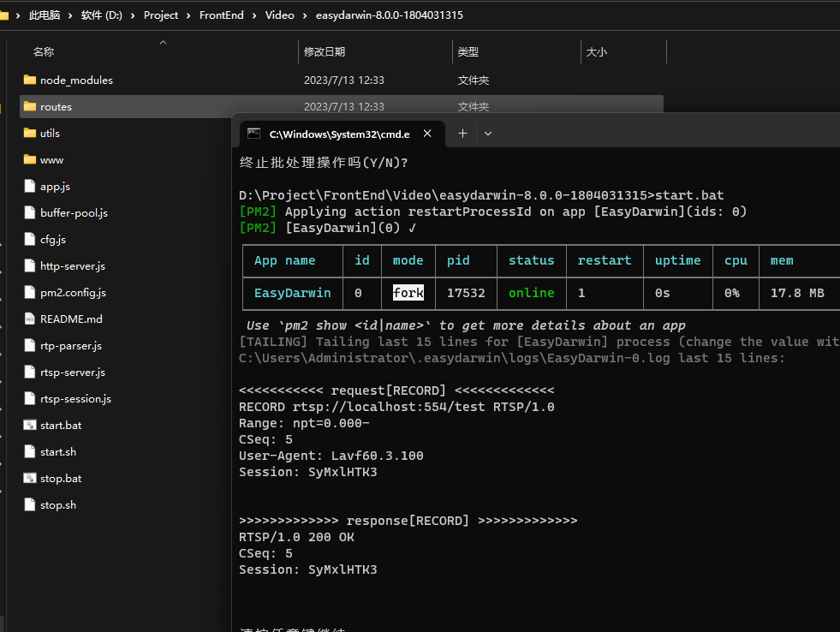Click 'RECORD rtsp://localhost:554/test RTSP/1.0' line

[396, 407]
